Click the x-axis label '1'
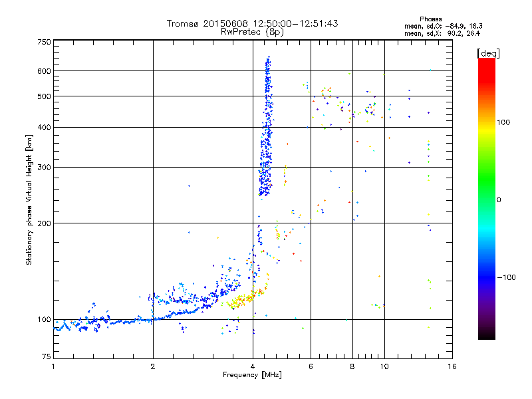This screenshot has width=532, height=399. coord(53,366)
